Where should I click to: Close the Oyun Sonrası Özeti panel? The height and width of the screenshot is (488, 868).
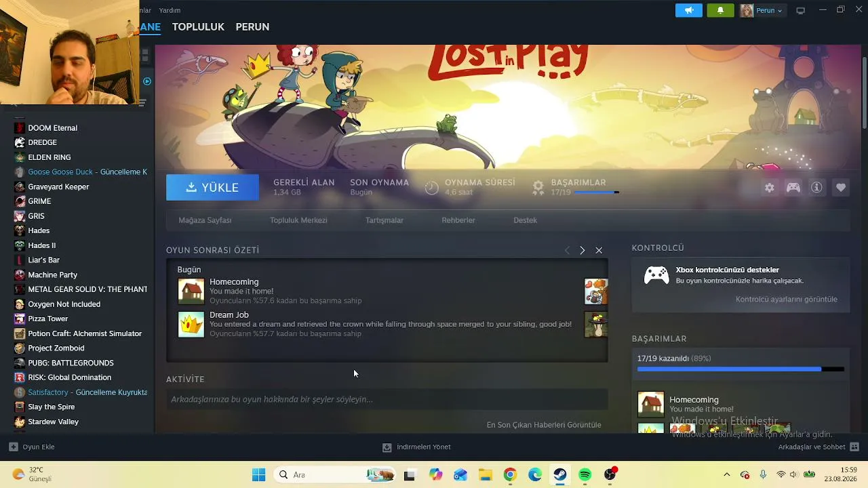pos(599,250)
